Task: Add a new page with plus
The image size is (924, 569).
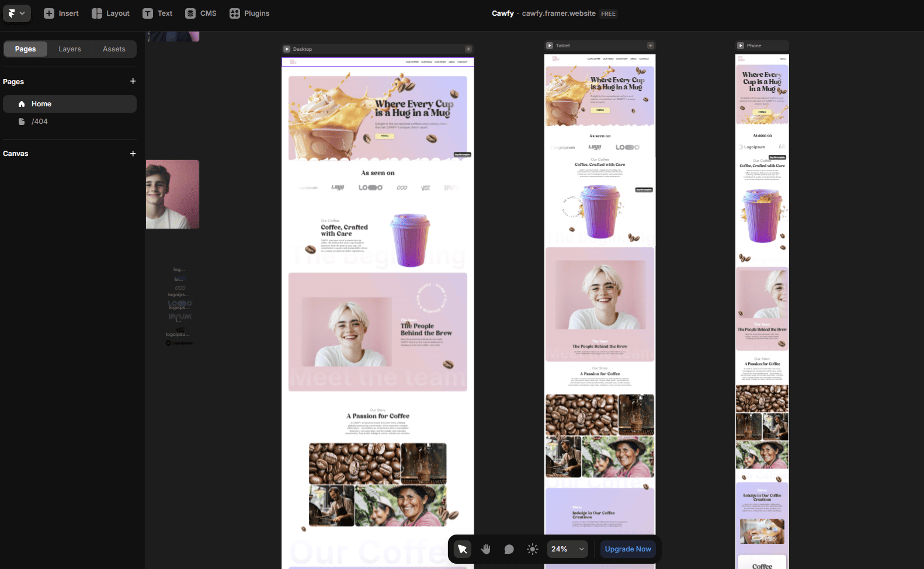Action: [x=133, y=81]
